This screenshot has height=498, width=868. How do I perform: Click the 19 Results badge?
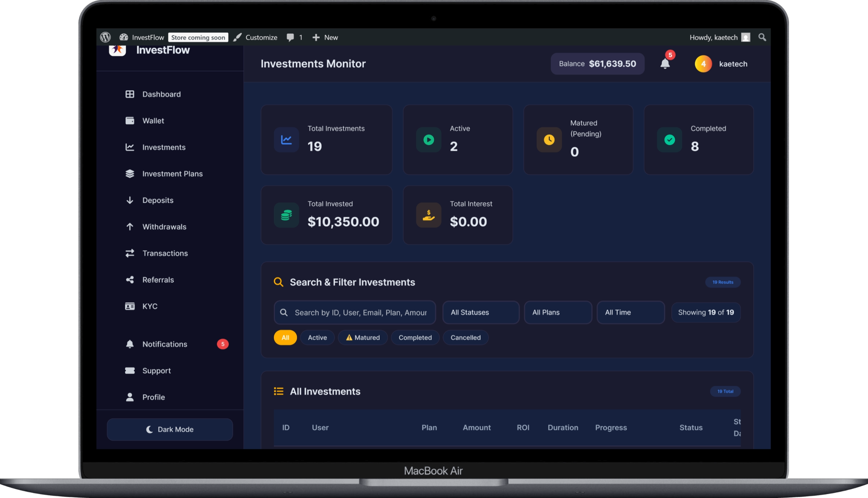(x=723, y=282)
